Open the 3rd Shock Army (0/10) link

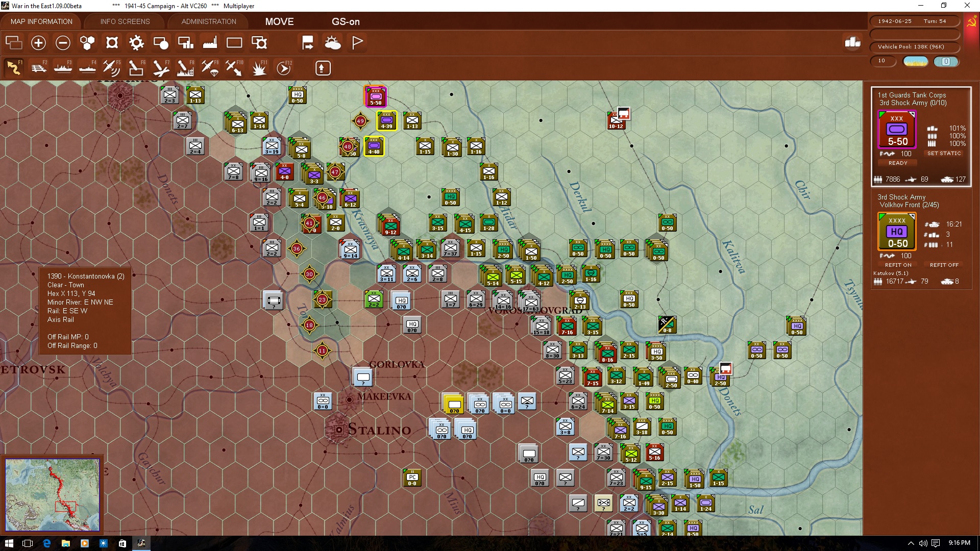click(913, 103)
